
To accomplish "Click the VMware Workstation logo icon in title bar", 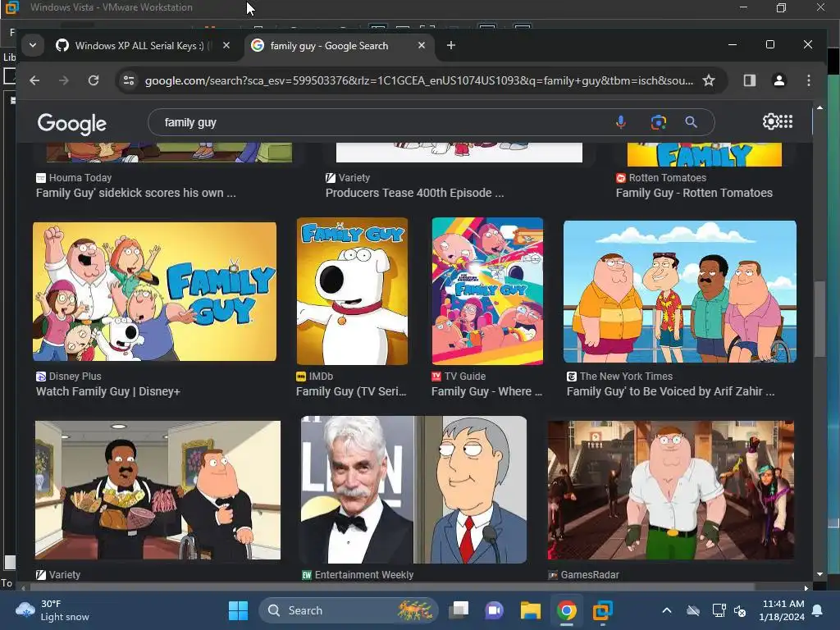I will [x=11, y=7].
